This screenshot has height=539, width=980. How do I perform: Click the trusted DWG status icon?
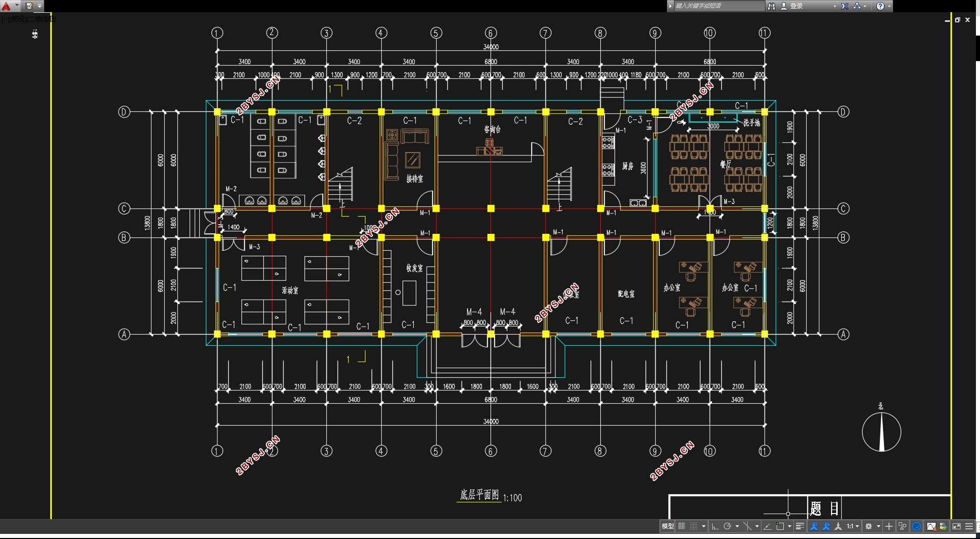click(x=943, y=526)
